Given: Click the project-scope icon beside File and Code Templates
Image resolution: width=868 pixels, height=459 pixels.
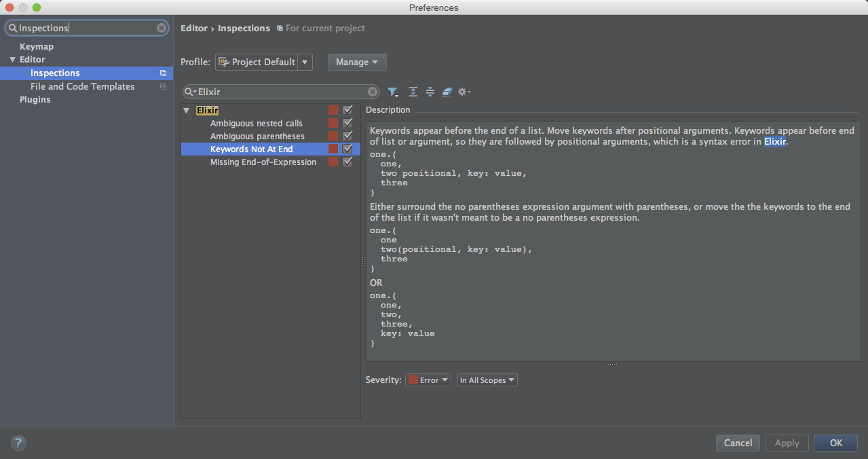Looking at the screenshot, I should coord(163,87).
